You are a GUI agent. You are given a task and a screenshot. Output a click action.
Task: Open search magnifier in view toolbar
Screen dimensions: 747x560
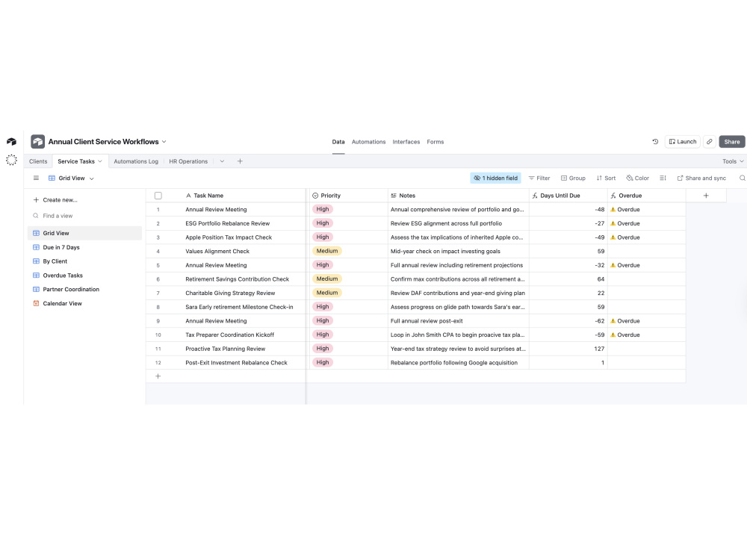pos(742,178)
